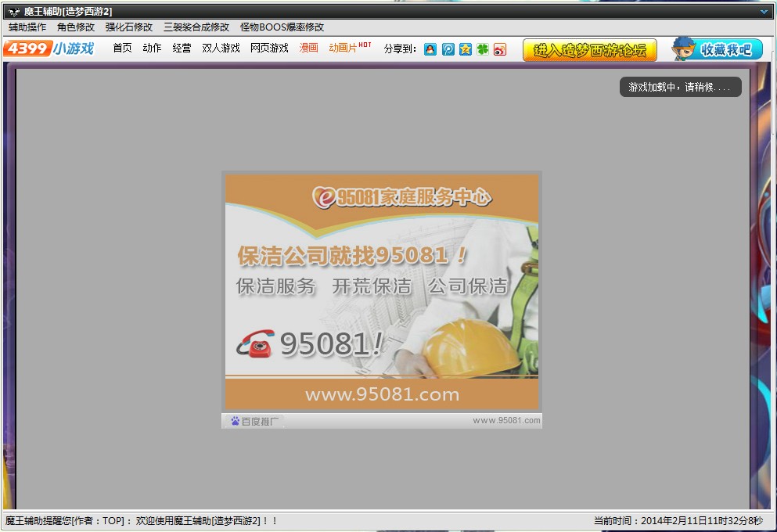Click the 百度推广 paw badge

pos(254,421)
